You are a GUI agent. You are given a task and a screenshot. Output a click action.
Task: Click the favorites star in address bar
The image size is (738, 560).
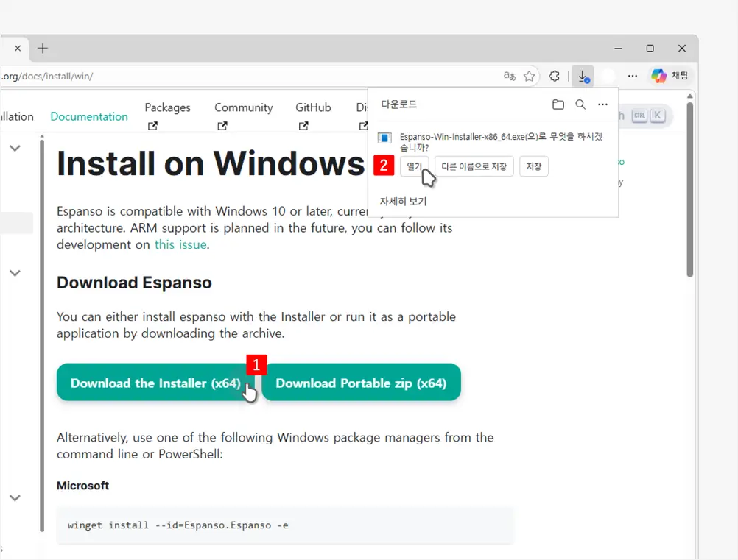coord(529,76)
